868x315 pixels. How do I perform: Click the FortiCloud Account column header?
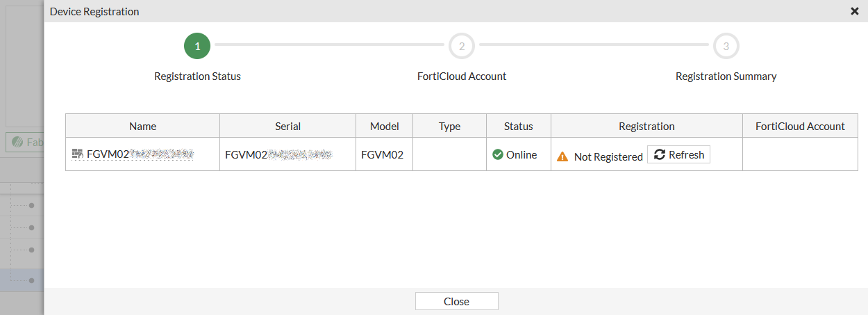click(x=800, y=126)
